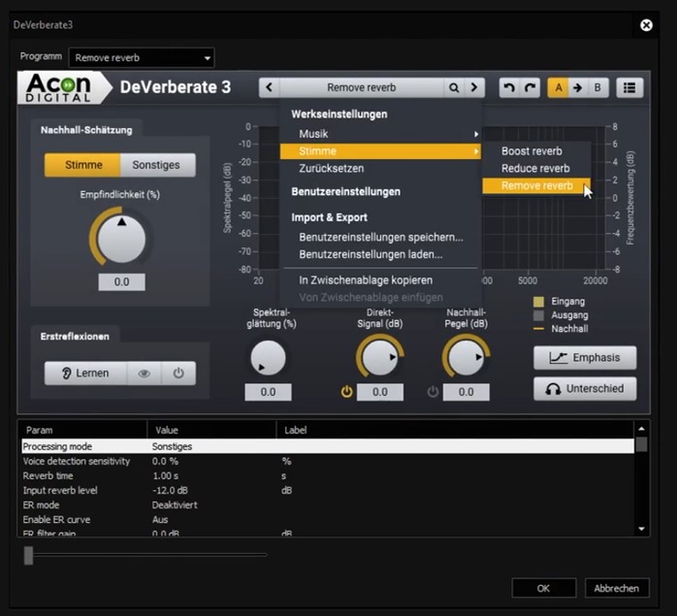Click the bottom horizontal slider handle
This screenshot has width=677, height=616.
click(x=28, y=556)
